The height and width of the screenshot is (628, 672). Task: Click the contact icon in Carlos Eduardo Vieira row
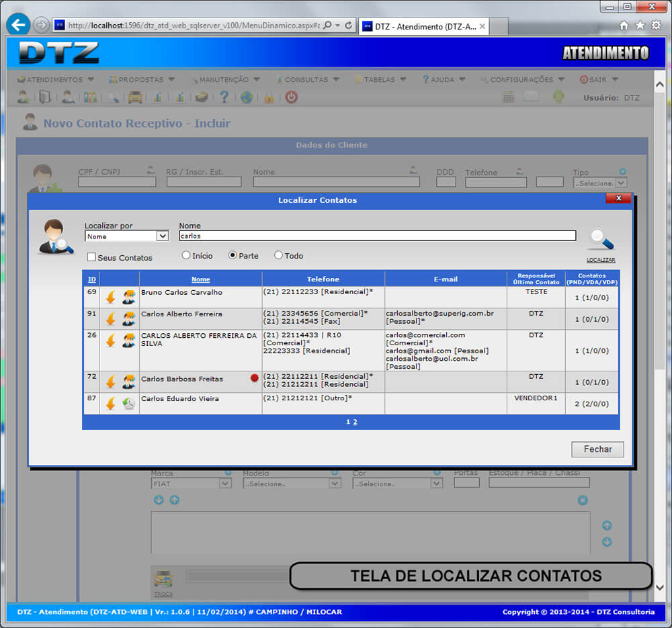[x=128, y=404]
